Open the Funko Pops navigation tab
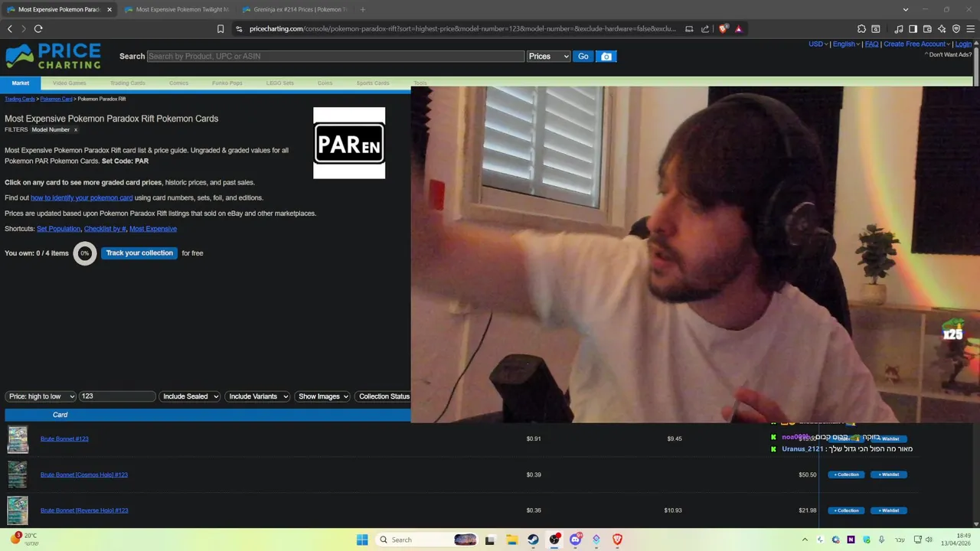Viewport: 980px width, 551px height. pos(227,83)
